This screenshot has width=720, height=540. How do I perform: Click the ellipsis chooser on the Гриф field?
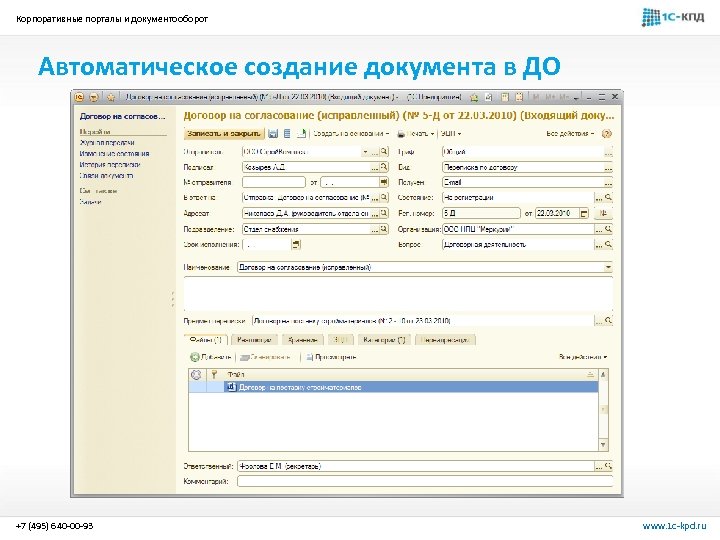tap(608, 152)
